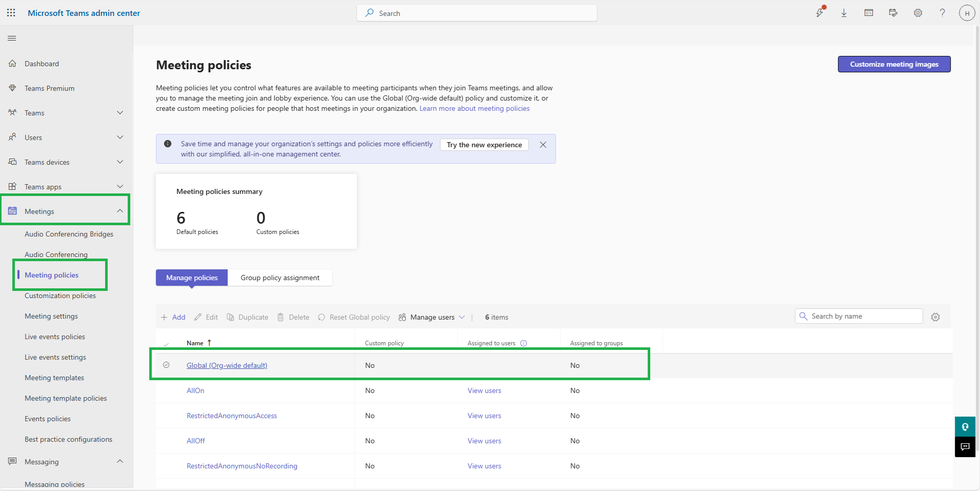Toggle the select-all checkmark in table header
The height and width of the screenshot is (491, 980).
pyautogui.click(x=166, y=344)
